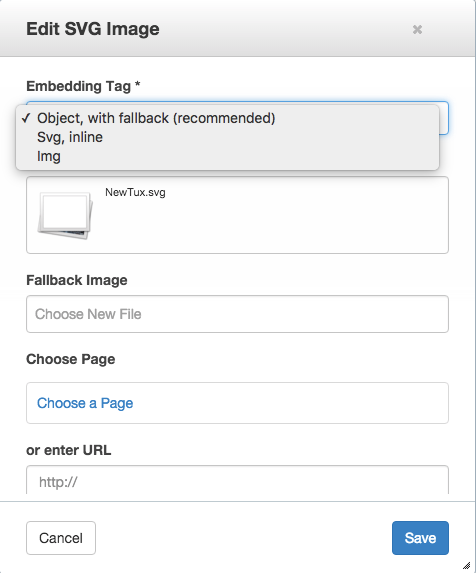This screenshot has width=476, height=573.
Task: Close the Edit SVG Image dialog
Action: (x=417, y=29)
